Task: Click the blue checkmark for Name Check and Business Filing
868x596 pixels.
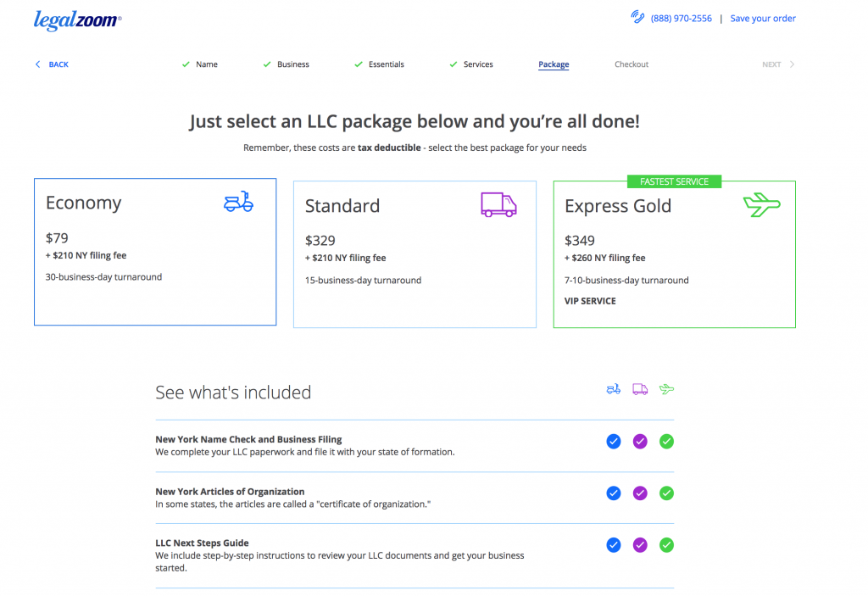Action: [x=614, y=442]
